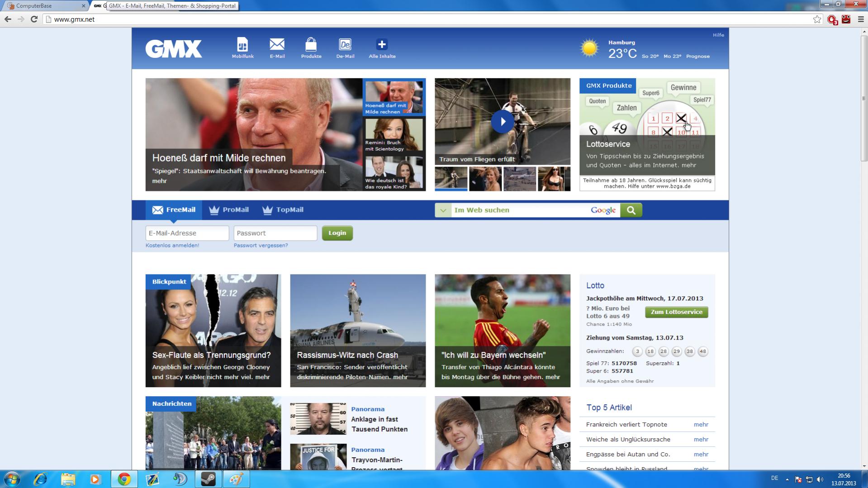The width and height of the screenshot is (868, 488).
Task: Click the Chrome taskbar icon
Action: (124, 479)
